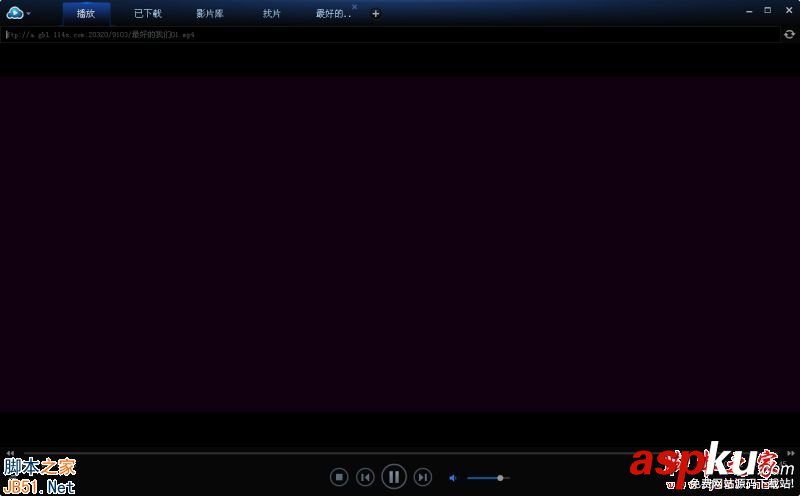Open the 影片库 tab
This screenshot has height=496, width=800.
[x=210, y=14]
